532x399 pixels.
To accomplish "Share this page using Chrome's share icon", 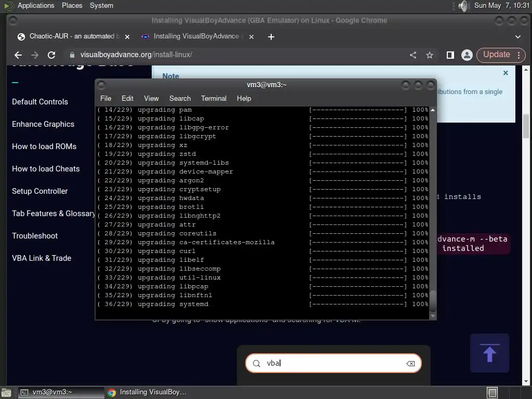I will (x=413, y=55).
